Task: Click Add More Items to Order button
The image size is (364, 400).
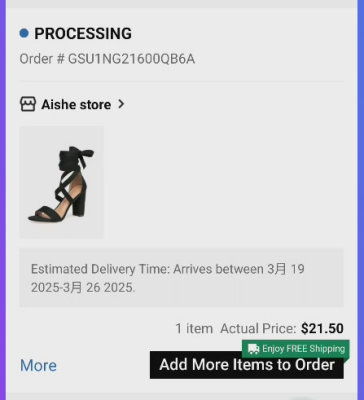Action: [247, 365]
